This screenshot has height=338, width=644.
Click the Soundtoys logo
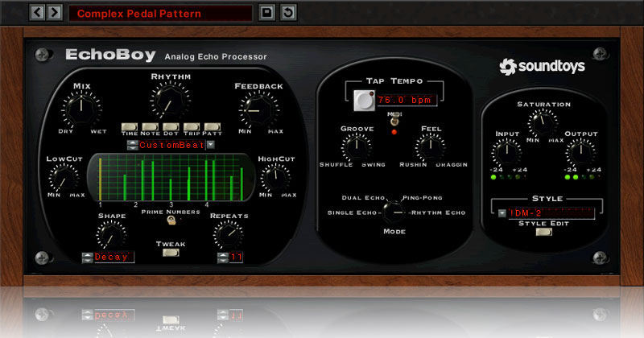[541, 66]
